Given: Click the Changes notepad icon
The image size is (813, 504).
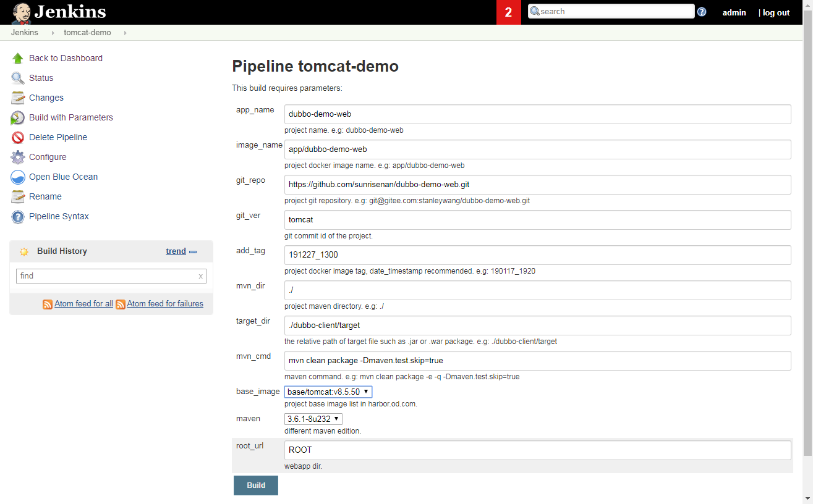Looking at the screenshot, I should pos(17,98).
